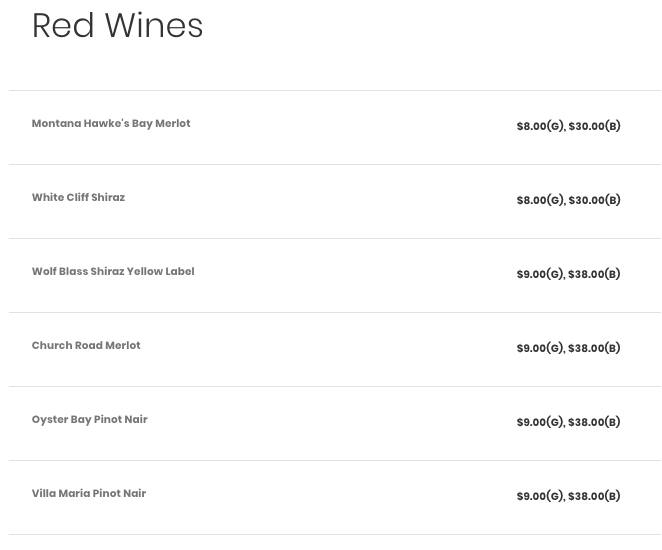Click White Cliff Shiraz $30.00 bottle price

pos(594,201)
